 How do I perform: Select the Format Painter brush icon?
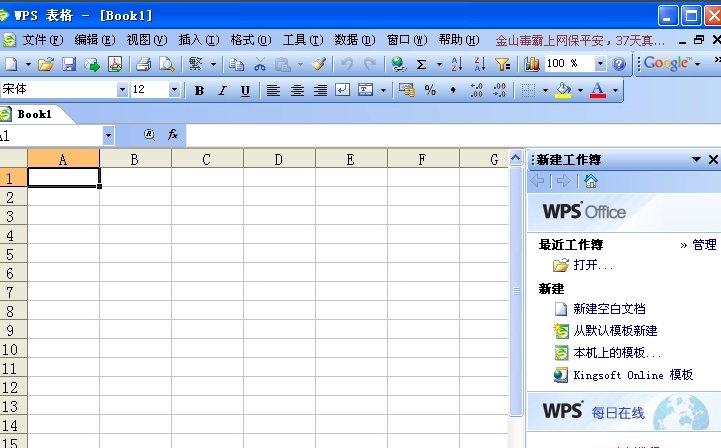coord(318,64)
